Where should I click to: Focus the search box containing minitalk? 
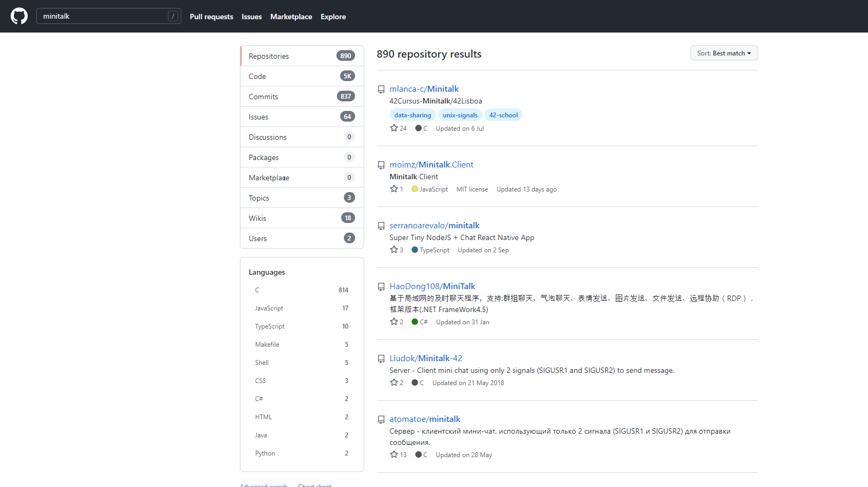click(x=109, y=16)
